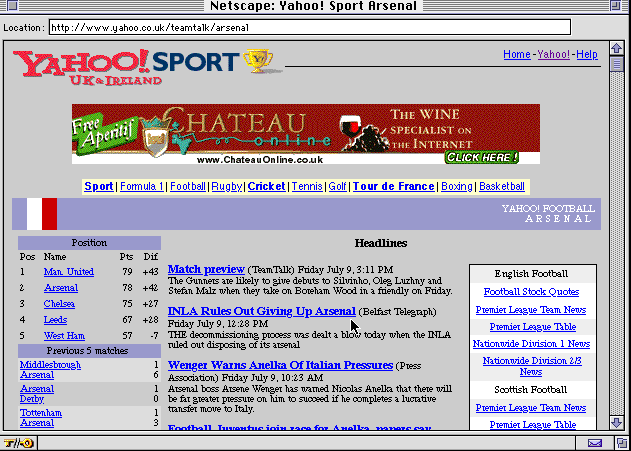This screenshot has height=451, width=631.
Task: Select Rugby in the navigation bar
Action: pyautogui.click(x=227, y=186)
